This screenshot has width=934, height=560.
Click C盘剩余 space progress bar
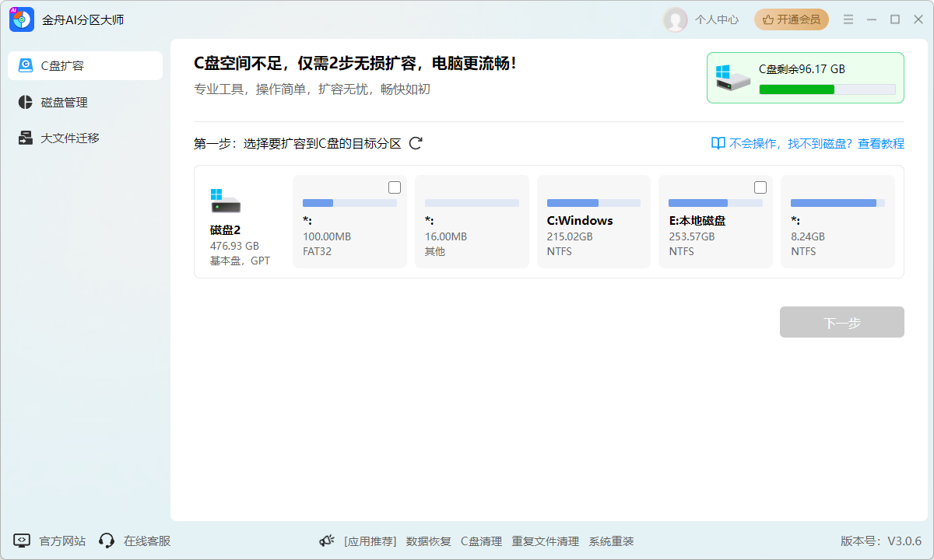tap(827, 89)
